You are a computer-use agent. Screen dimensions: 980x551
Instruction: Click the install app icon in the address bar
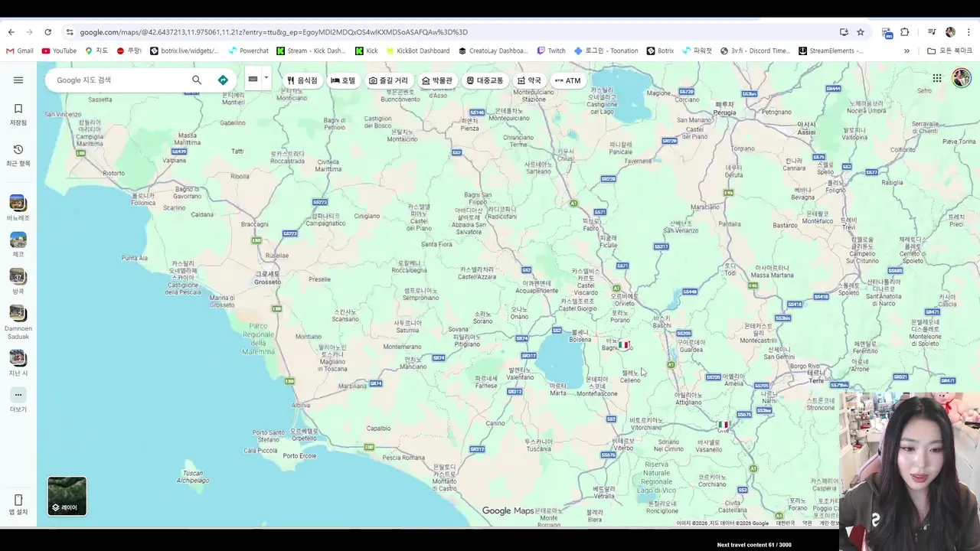pos(844,32)
